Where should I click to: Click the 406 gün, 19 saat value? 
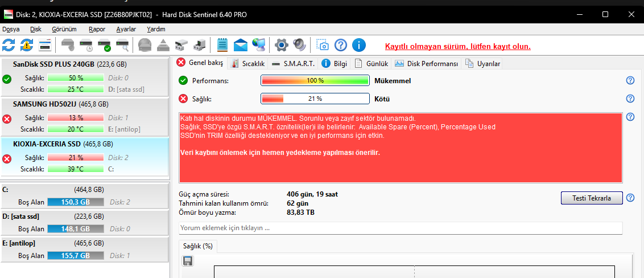(312, 194)
